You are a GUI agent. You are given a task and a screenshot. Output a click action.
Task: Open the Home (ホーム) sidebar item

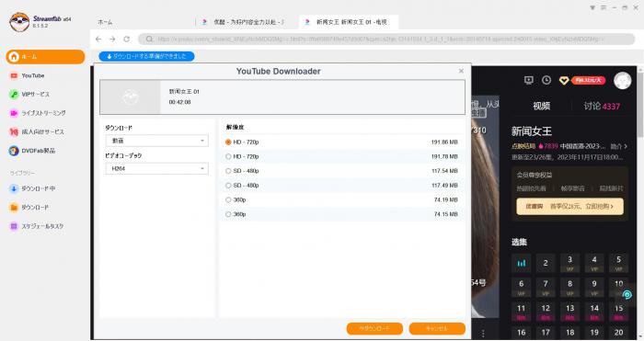tap(45, 57)
